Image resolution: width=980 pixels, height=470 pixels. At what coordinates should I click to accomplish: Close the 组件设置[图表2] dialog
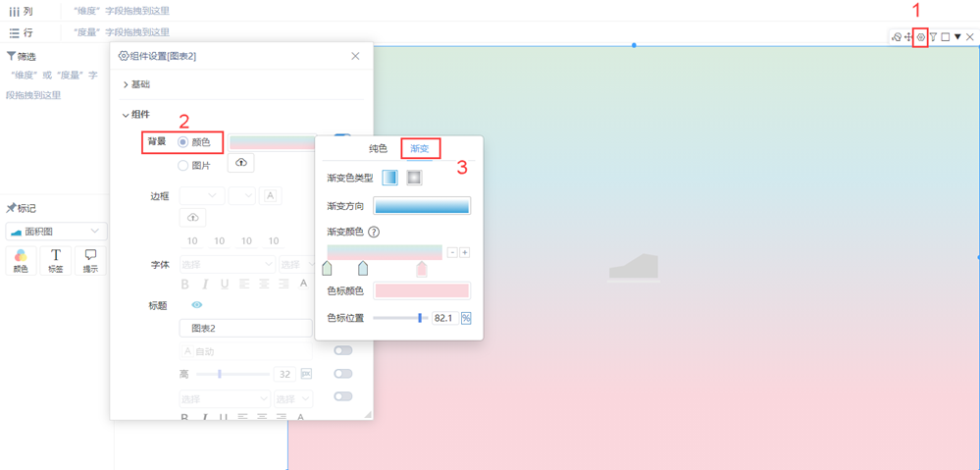[355, 56]
